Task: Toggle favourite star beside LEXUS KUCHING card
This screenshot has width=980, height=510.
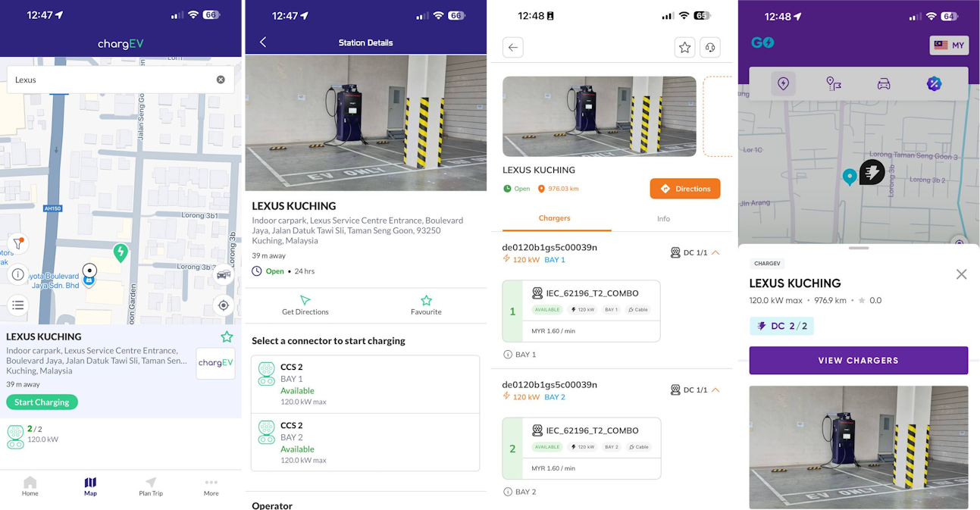Action: [227, 337]
